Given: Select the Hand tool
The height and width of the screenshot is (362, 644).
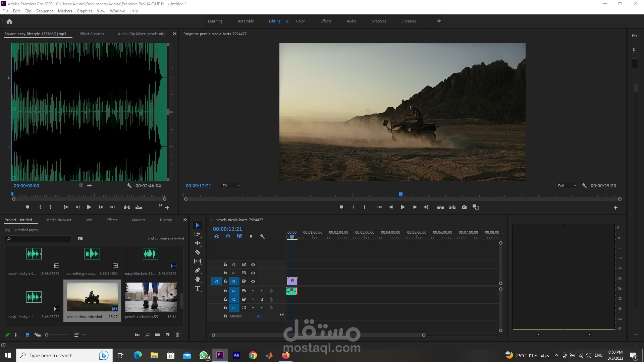Looking at the screenshot, I should pyautogui.click(x=198, y=279).
